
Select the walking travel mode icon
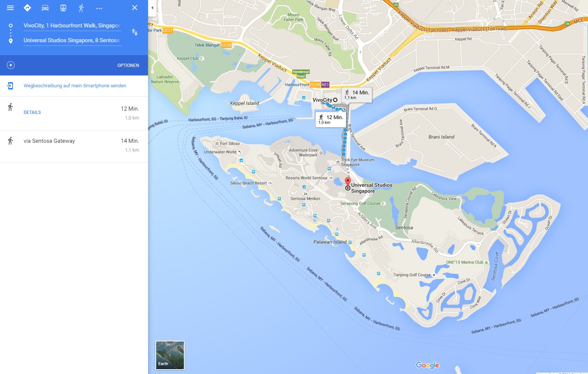(x=81, y=8)
